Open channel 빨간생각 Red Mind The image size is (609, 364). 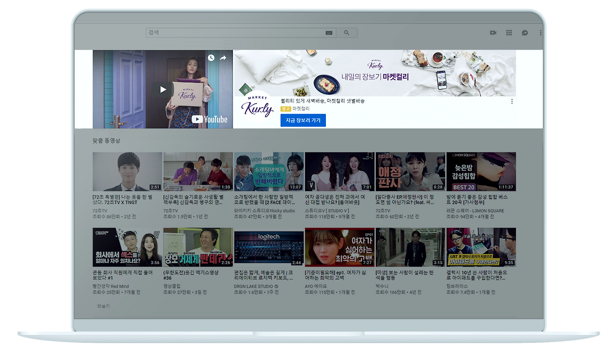pyautogui.click(x=111, y=287)
